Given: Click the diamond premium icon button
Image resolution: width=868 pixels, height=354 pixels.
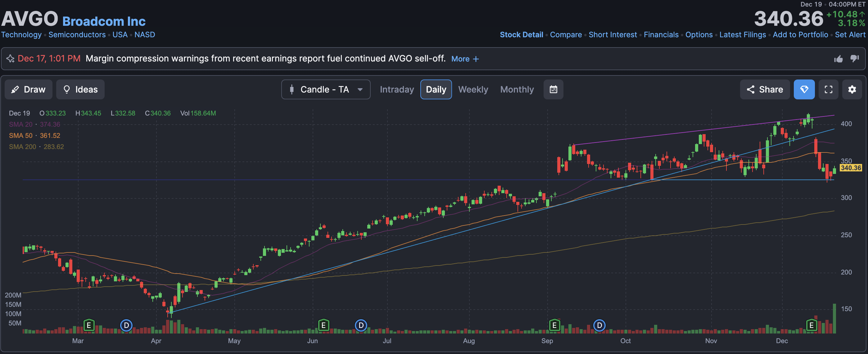Looking at the screenshot, I should coord(804,89).
